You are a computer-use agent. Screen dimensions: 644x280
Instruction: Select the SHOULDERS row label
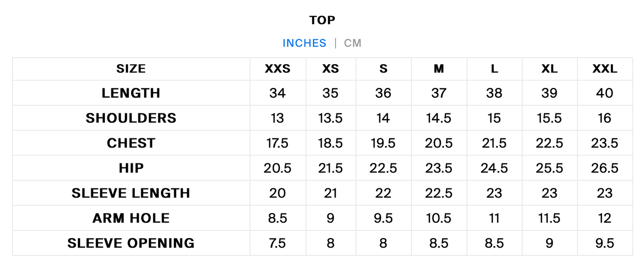tap(131, 118)
